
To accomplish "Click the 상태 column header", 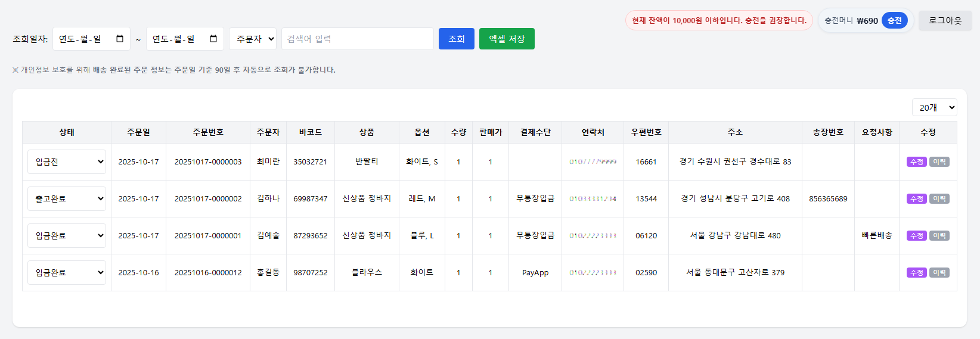I will (67, 132).
